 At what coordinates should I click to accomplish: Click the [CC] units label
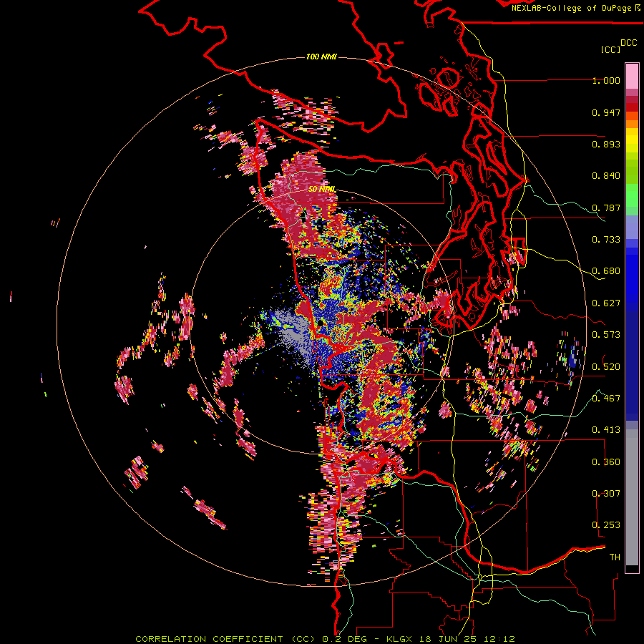610,49
